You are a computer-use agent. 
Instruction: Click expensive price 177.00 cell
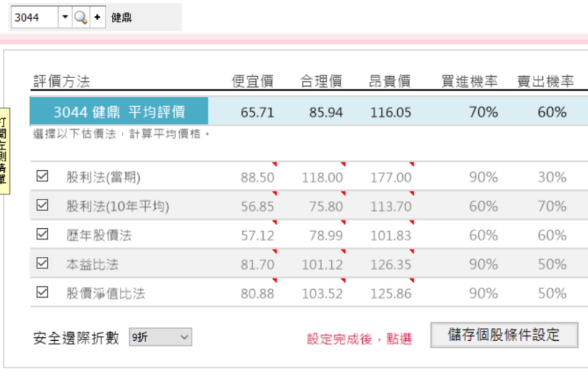click(391, 177)
